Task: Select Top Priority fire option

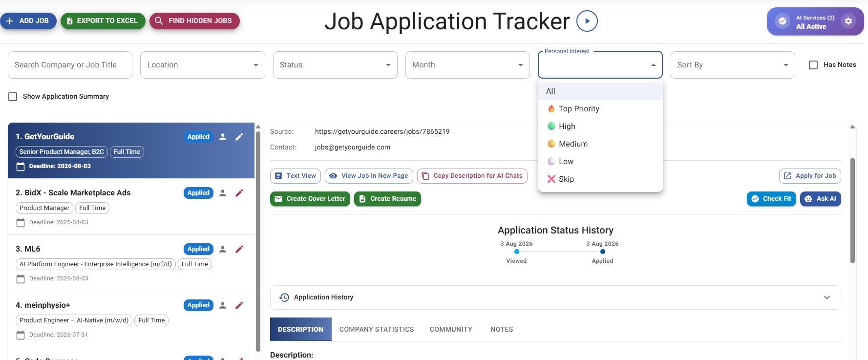Action: [x=600, y=108]
